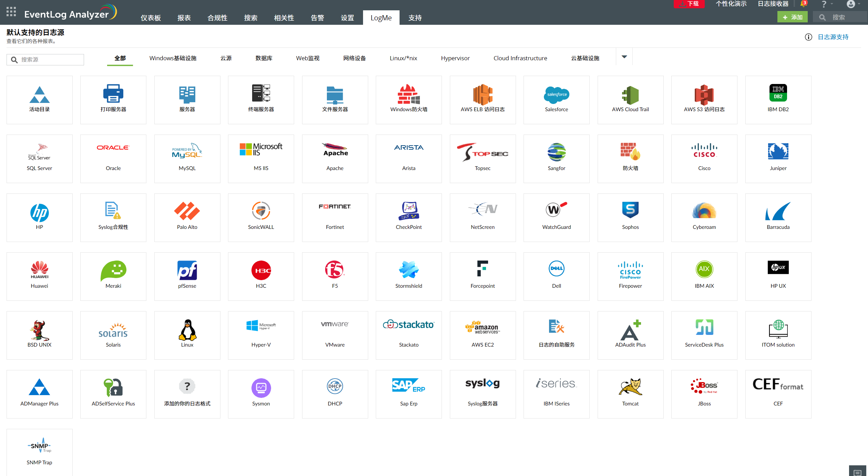Select the print server (打印服务器) icon

pos(113,93)
